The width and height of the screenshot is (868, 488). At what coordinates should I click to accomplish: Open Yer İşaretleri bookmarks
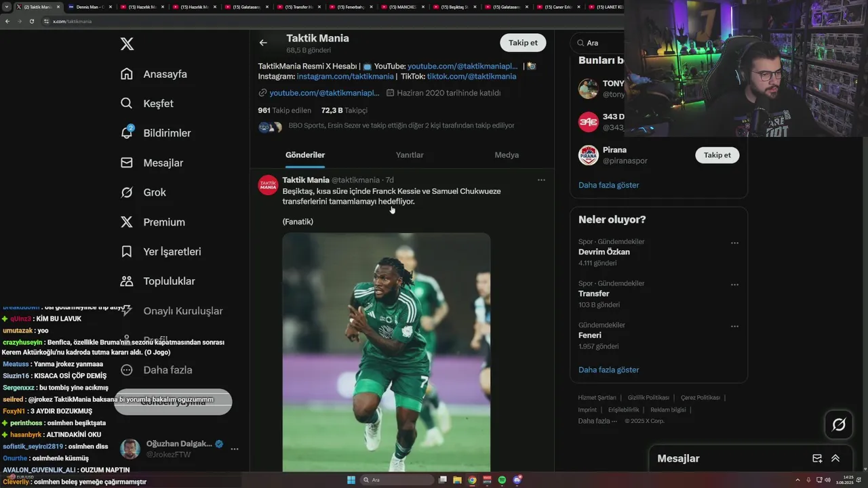(x=161, y=251)
